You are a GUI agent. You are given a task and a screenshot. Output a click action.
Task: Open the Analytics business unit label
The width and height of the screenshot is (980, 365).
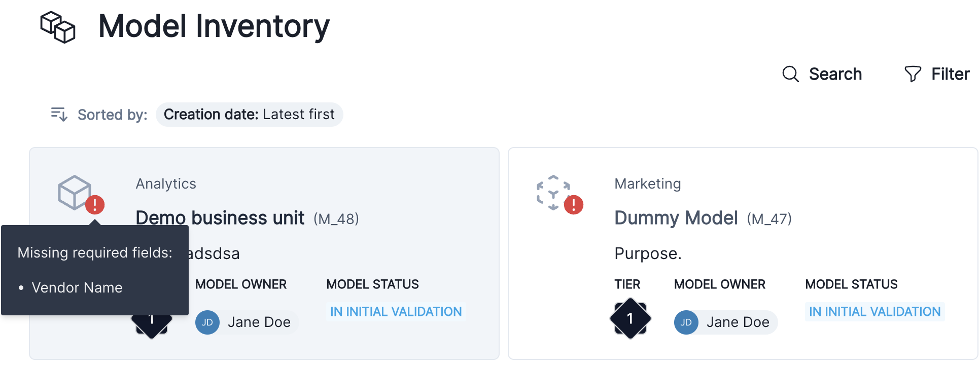(x=165, y=184)
